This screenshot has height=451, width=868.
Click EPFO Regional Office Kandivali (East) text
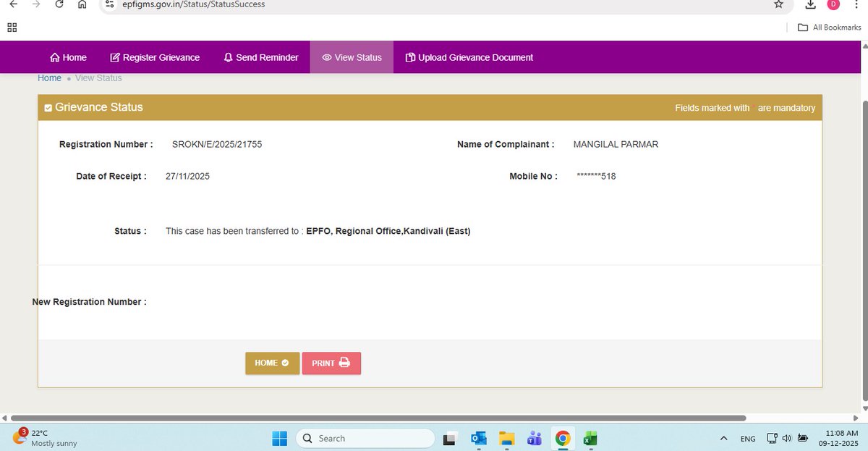[x=388, y=231]
